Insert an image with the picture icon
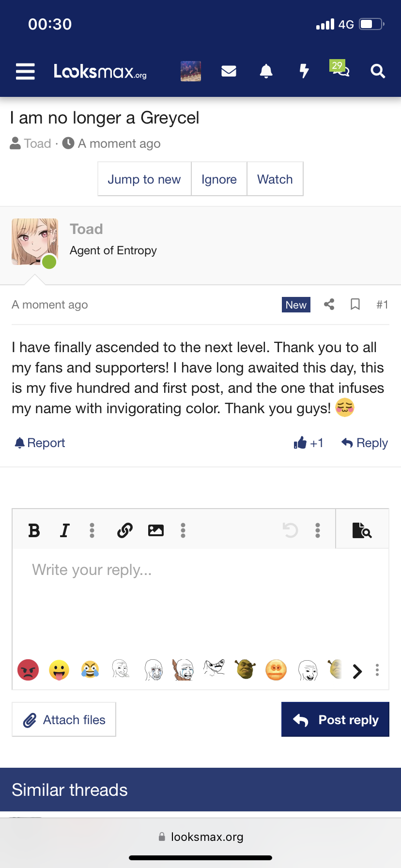This screenshot has height=868, width=401. click(155, 530)
